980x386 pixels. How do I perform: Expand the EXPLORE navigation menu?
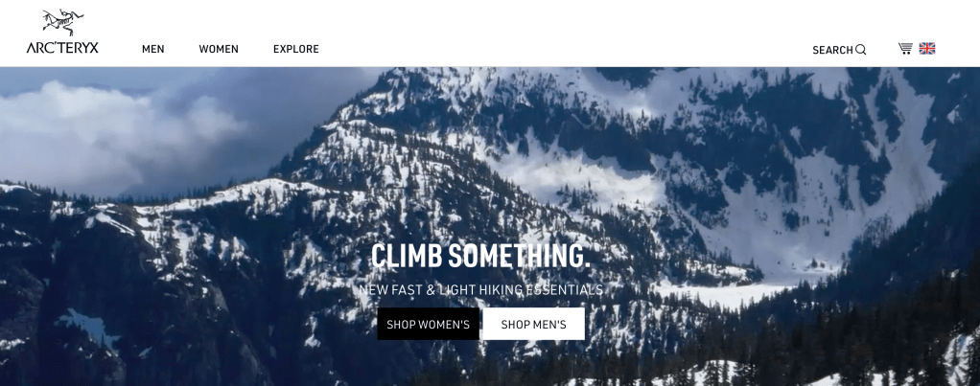(x=296, y=49)
